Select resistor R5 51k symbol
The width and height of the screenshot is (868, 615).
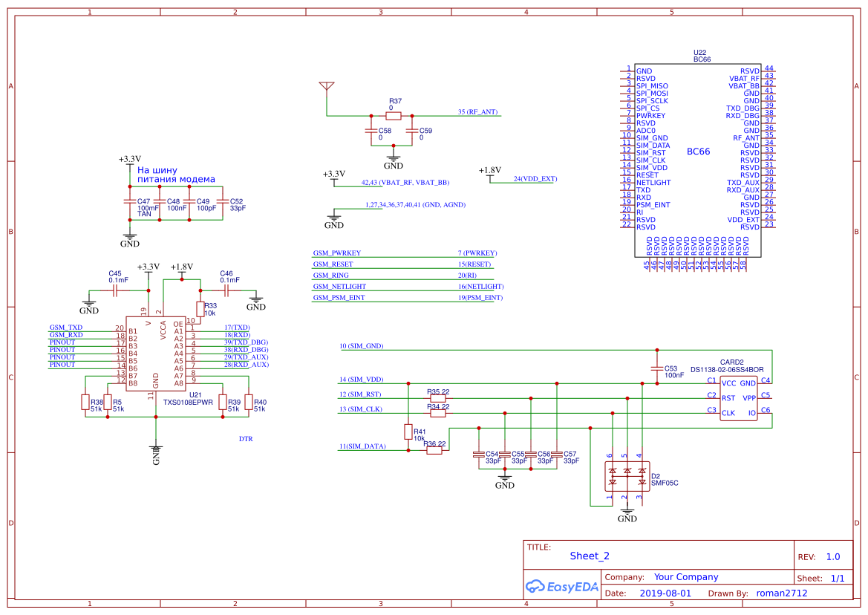pos(108,402)
